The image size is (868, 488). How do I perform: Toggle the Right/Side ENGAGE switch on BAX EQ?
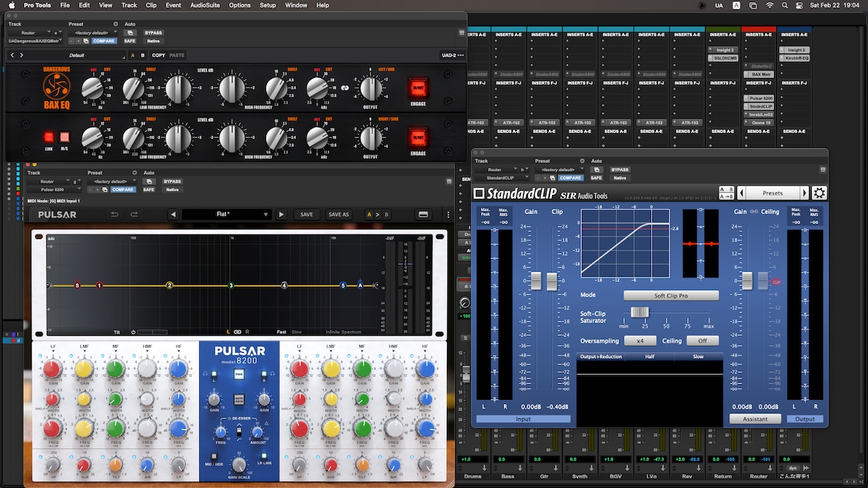click(x=418, y=138)
